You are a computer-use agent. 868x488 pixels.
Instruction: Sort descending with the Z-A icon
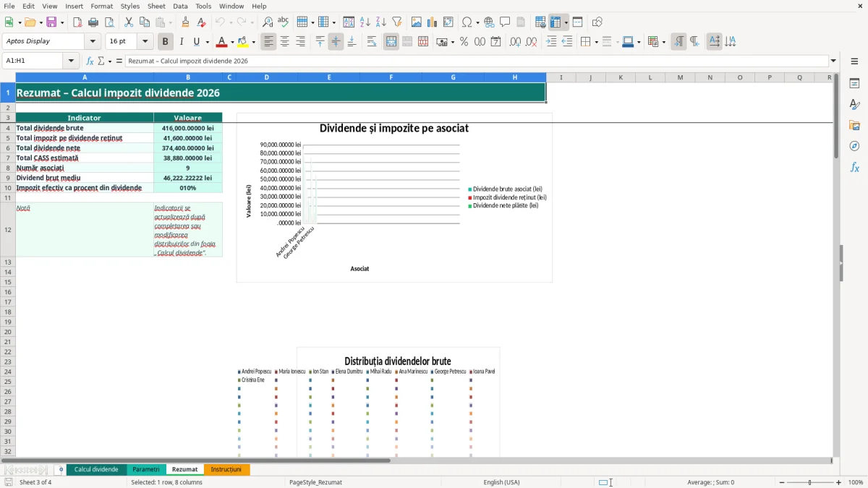(x=381, y=22)
